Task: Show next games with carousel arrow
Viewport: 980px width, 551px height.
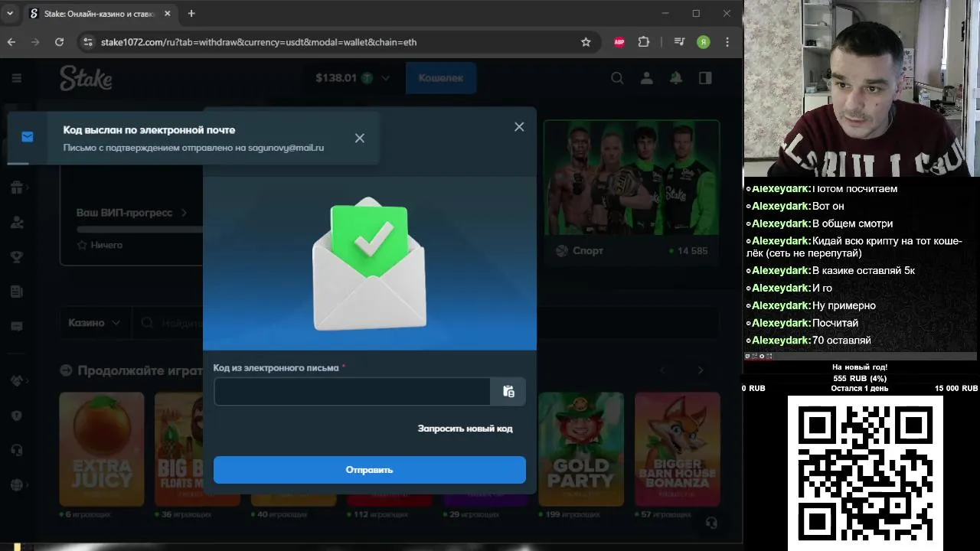Action: click(700, 370)
